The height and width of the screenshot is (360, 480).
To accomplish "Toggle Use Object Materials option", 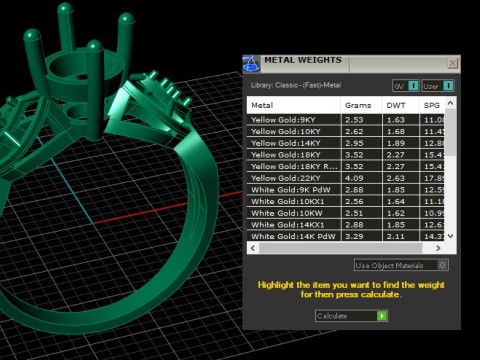I will [401, 265].
